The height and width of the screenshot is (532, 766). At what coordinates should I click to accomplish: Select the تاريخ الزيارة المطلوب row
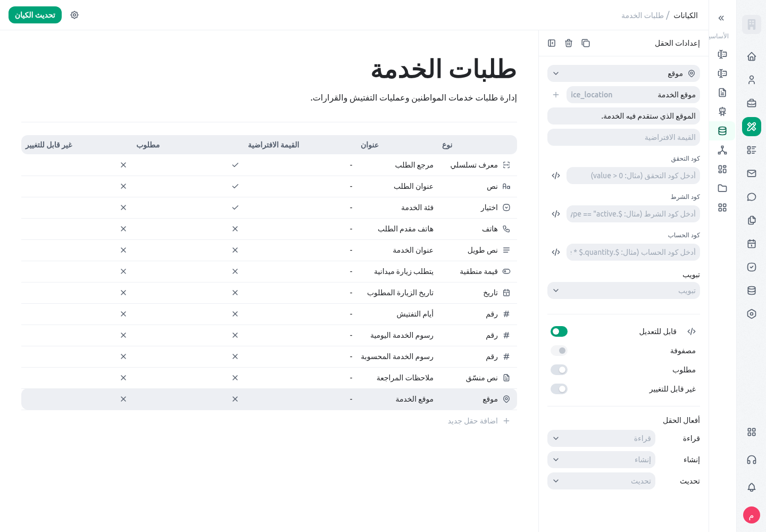pos(269,293)
